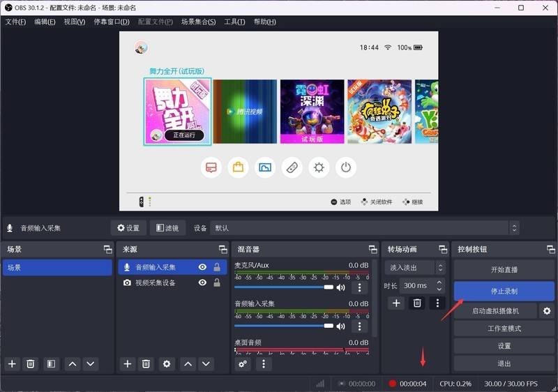
Task: Click the 时长 300 ms duration field
Action: [x=417, y=286]
